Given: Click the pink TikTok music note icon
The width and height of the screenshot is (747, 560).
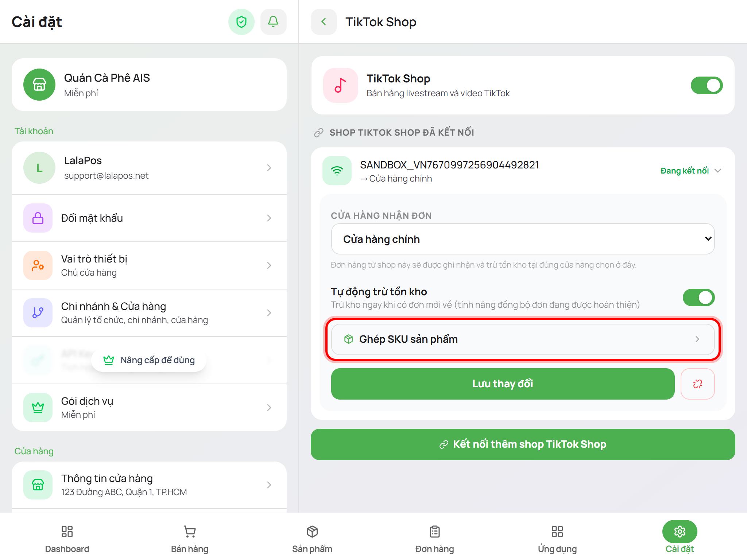Looking at the screenshot, I should click(340, 85).
